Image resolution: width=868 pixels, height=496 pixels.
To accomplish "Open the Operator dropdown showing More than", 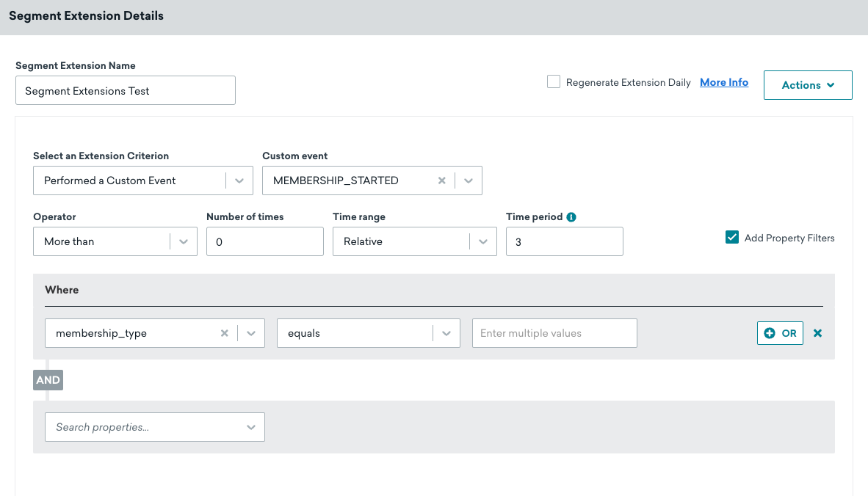I will click(x=184, y=241).
